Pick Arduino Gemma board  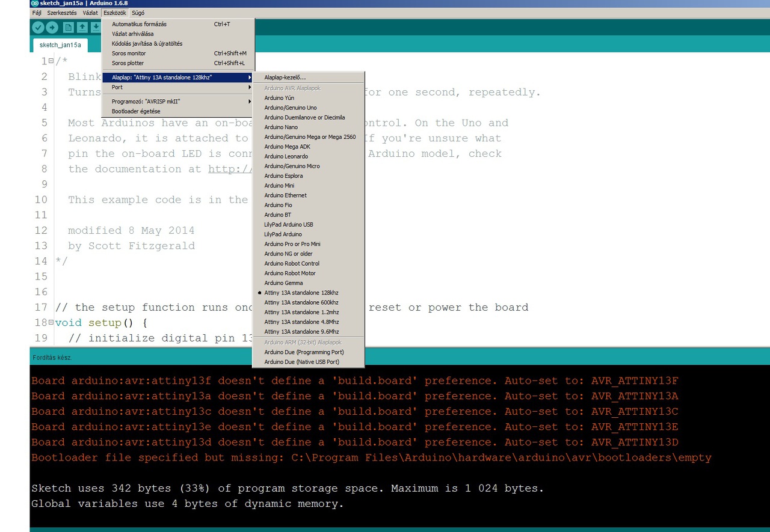(309, 283)
